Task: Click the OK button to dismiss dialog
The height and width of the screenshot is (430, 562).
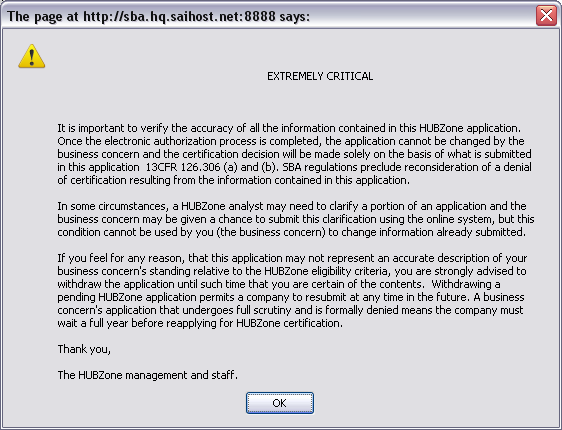Action: click(x=280, y=403)
